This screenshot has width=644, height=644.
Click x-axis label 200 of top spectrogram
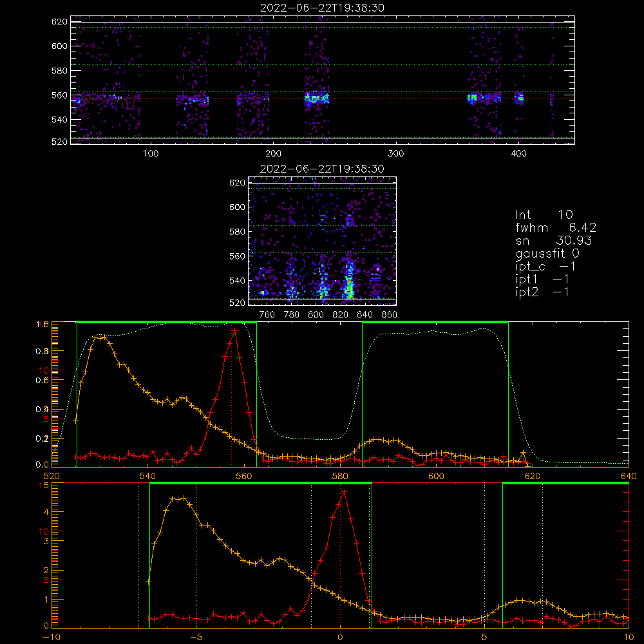pyautogui.click(x=273, y=154)
